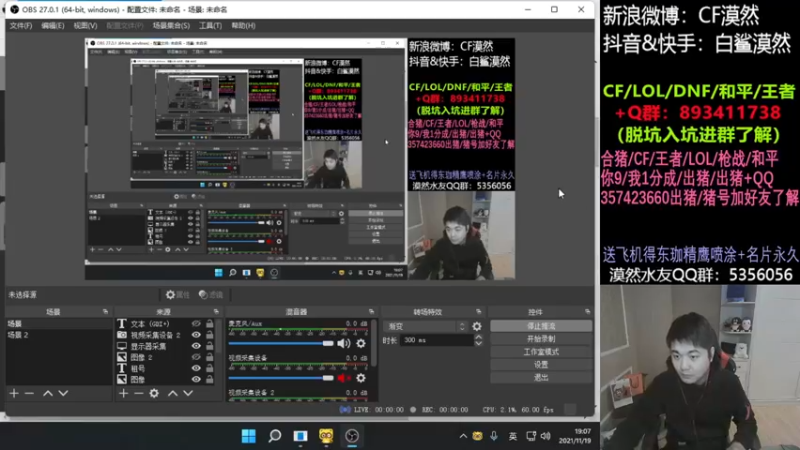This screenshot has height=450, width=800.
Task: Toggle 工作室模式 studio mode button
Action: click(x=541, y=352)
